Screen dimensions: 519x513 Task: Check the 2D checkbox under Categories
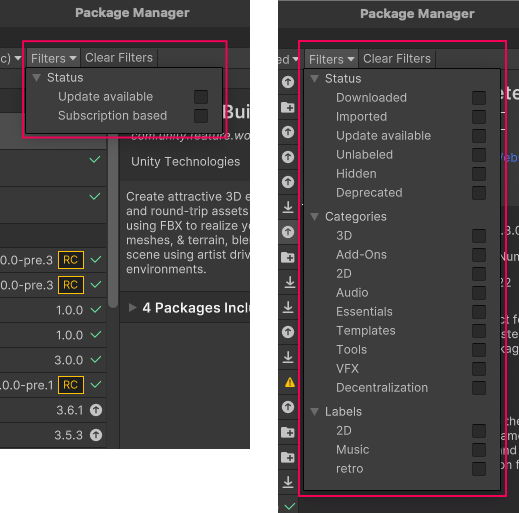(x=479, y=274)
